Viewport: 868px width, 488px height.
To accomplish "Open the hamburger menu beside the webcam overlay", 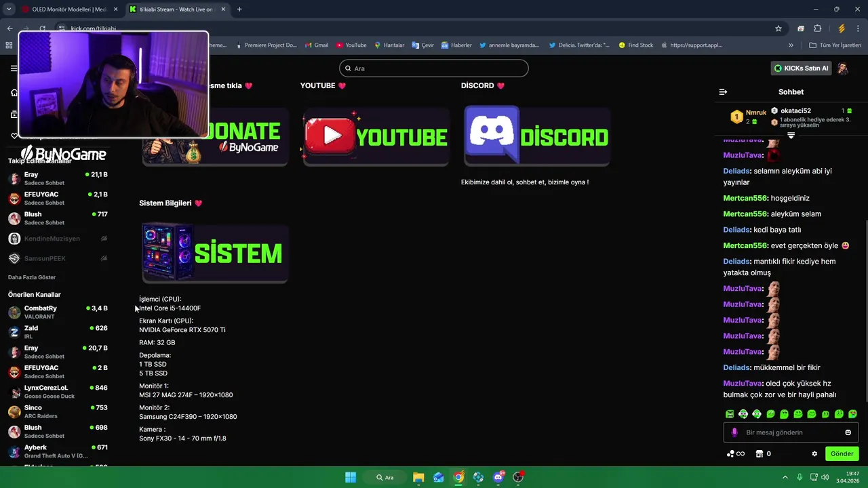I will [x=14, y=68].
